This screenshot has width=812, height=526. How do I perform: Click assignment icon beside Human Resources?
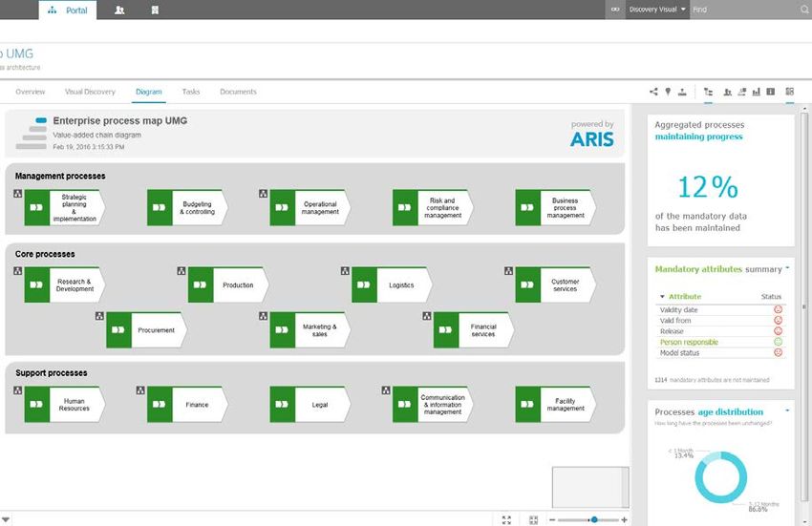coord(17,390)
